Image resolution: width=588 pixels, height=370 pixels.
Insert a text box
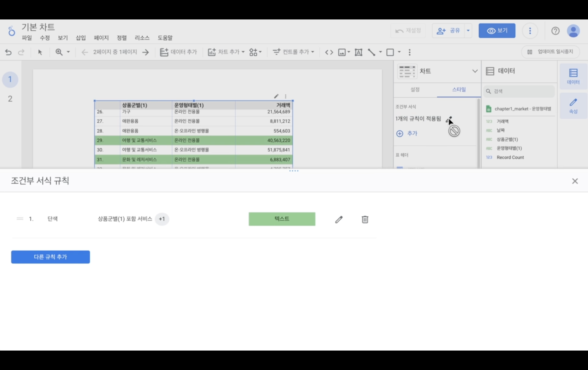pyautogui.click(x=358, y=52)
